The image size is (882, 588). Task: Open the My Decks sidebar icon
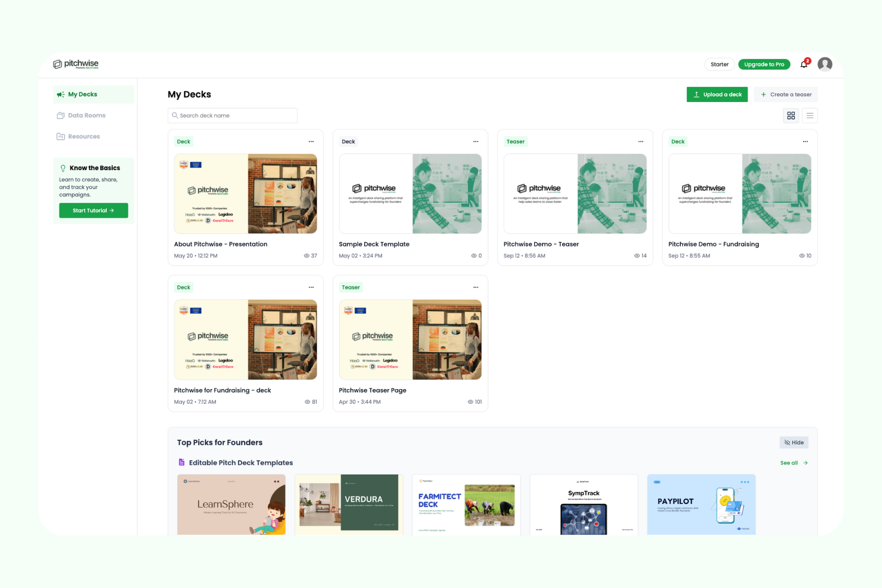point(61,94)
